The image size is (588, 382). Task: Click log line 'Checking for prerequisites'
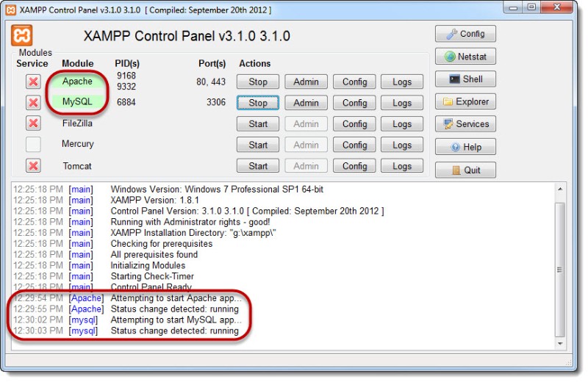[x=162, y=244]
